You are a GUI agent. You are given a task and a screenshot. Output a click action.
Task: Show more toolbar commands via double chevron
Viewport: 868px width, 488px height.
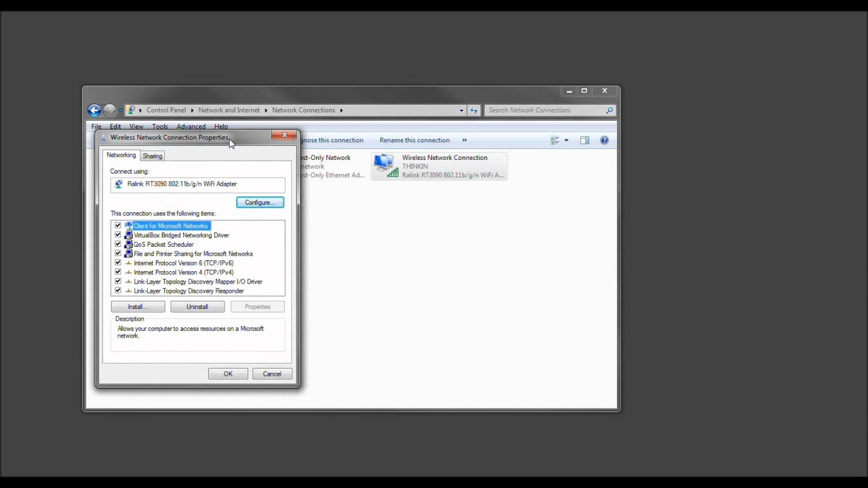[464, 140]
